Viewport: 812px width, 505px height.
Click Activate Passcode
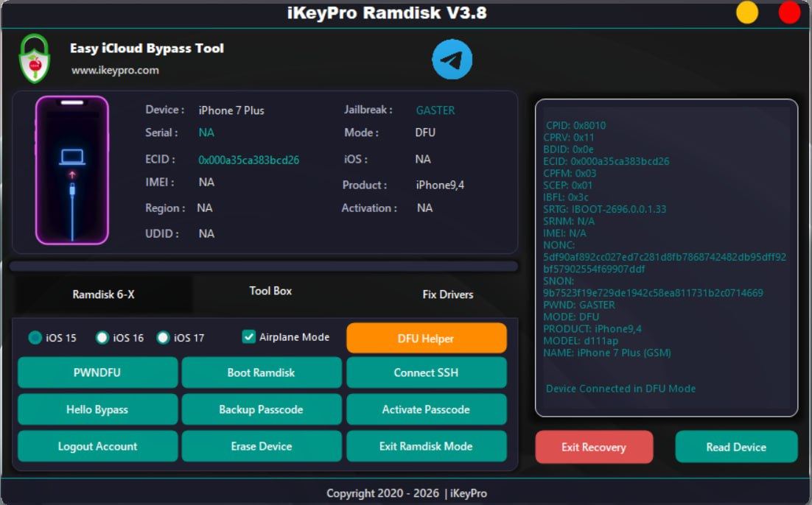(426, 409)
